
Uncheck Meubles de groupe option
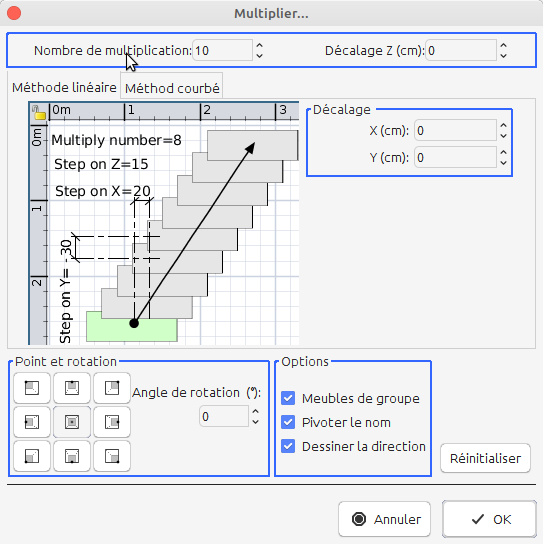[x=288, y=398]
